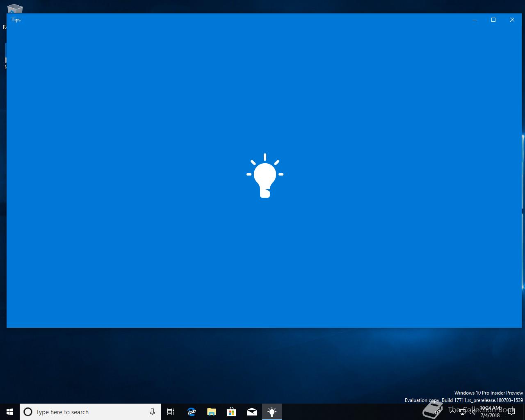Maximize the Tips window
525x420 pixels.
[493, 20]
